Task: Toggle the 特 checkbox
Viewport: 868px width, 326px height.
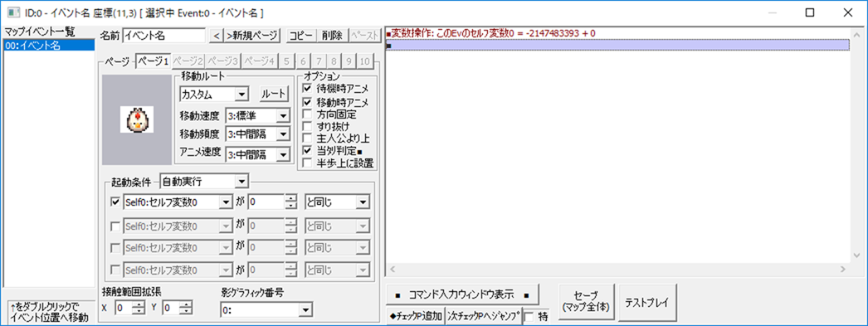Action: coord(529,317)
